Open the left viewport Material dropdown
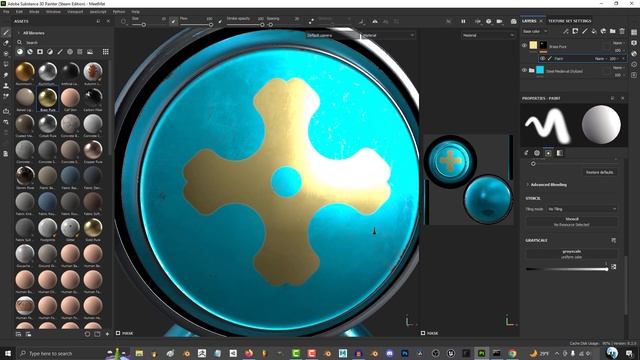The height and width of the screenshot is (360, 640). (x=388, y=36)
